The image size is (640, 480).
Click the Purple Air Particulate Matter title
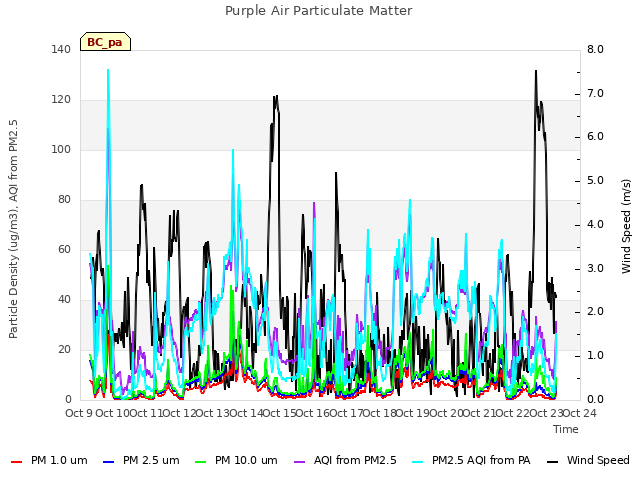click(319, 11)
